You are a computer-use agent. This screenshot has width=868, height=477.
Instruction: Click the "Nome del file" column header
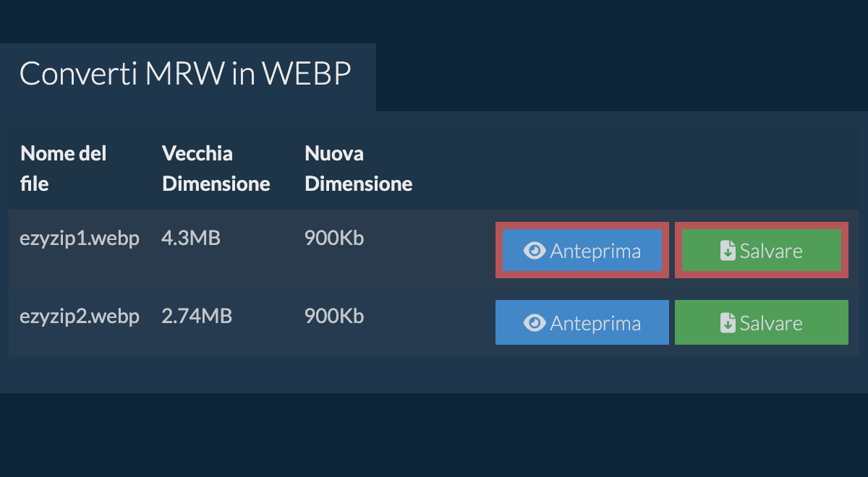[64, 168]
